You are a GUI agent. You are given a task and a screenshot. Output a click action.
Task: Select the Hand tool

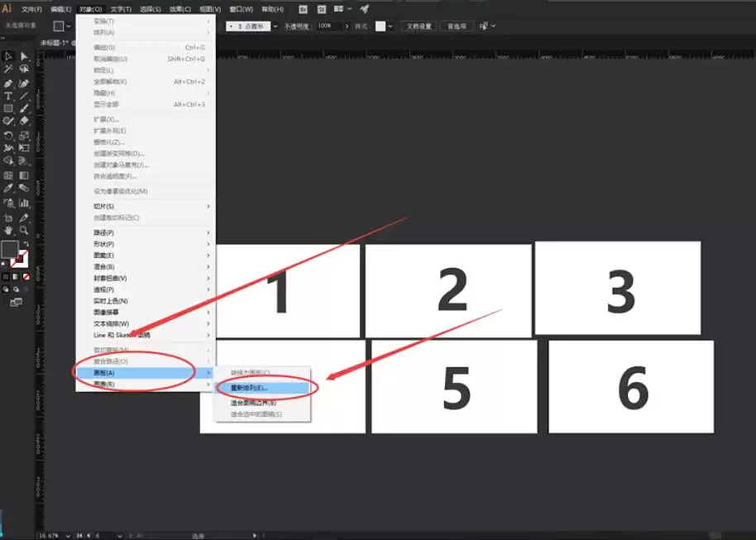click(8, 230)
